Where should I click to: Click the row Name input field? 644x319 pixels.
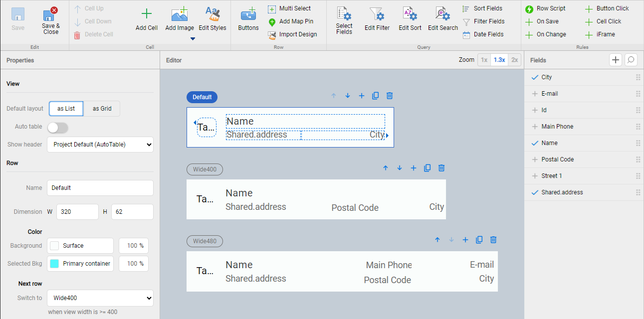pos(100,188)
